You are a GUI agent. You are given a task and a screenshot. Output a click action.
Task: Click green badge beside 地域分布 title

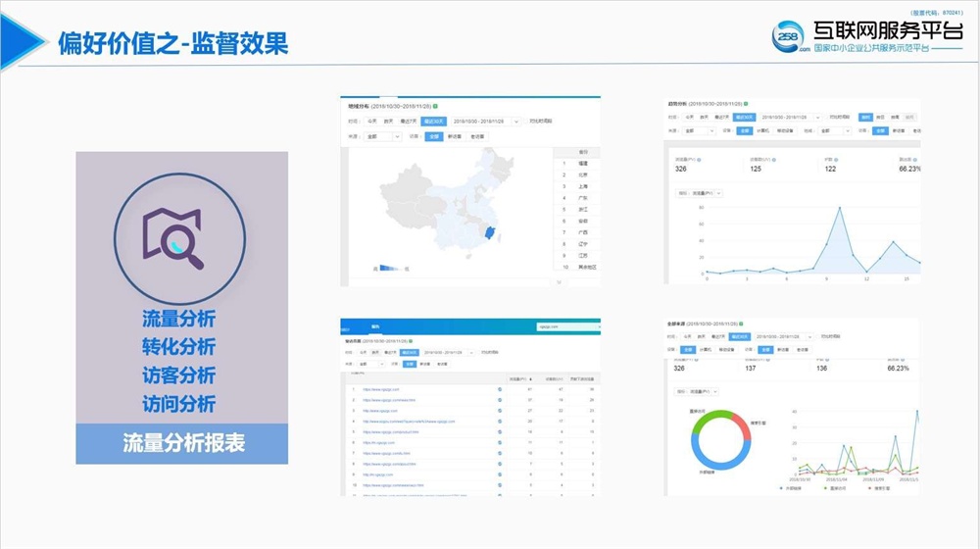[434, 105]
